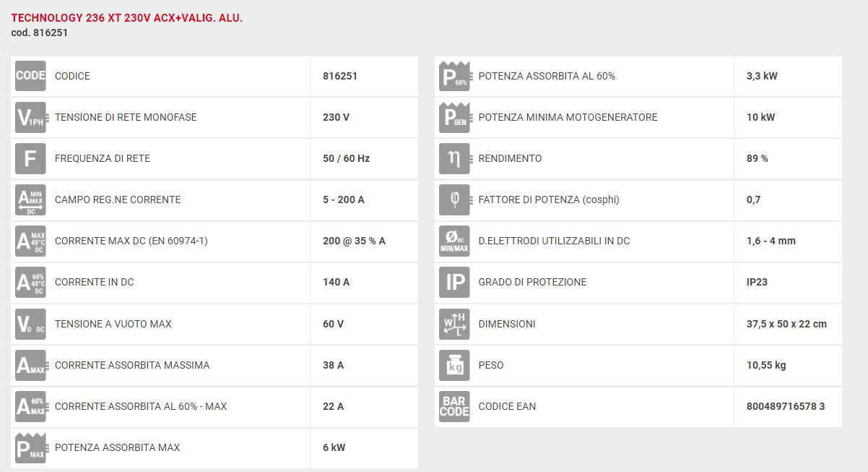The height and width of the screenshot is (472, 868).
Task: Click the RENDIMENTO label
Action: tap(510, 158)
